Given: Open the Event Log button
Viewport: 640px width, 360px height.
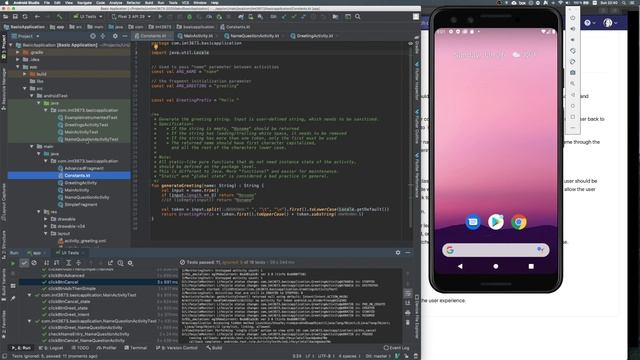Looking at the screenshot, I should pos(396,348).
